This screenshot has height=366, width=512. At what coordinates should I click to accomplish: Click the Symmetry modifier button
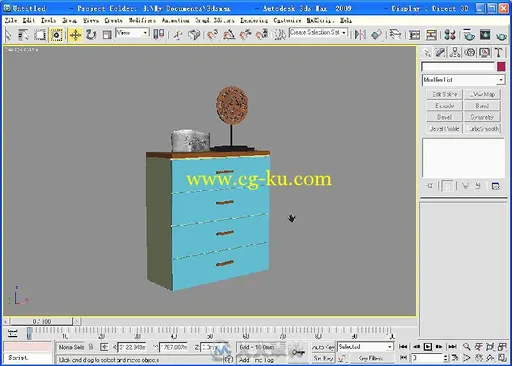point(482,117)
